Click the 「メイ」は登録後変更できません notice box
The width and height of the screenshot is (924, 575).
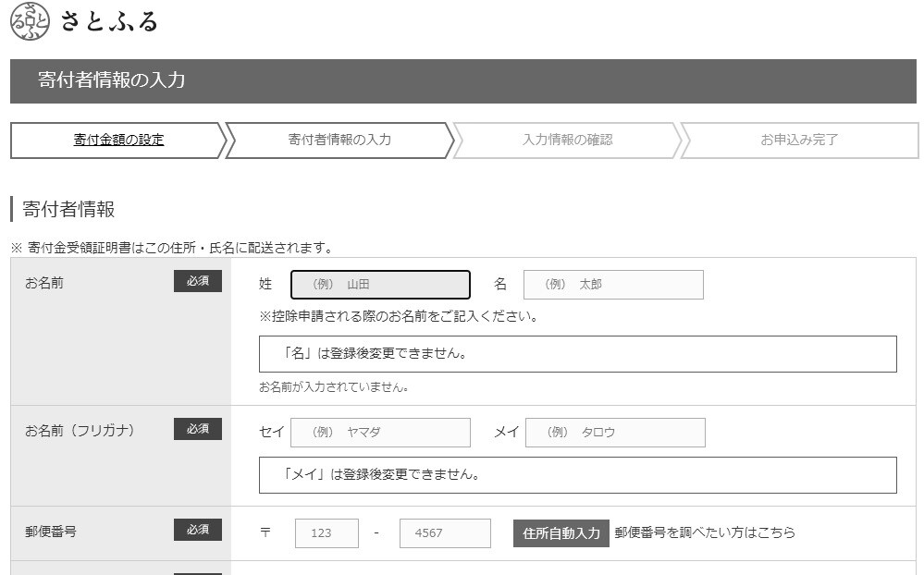pos(577,475)
